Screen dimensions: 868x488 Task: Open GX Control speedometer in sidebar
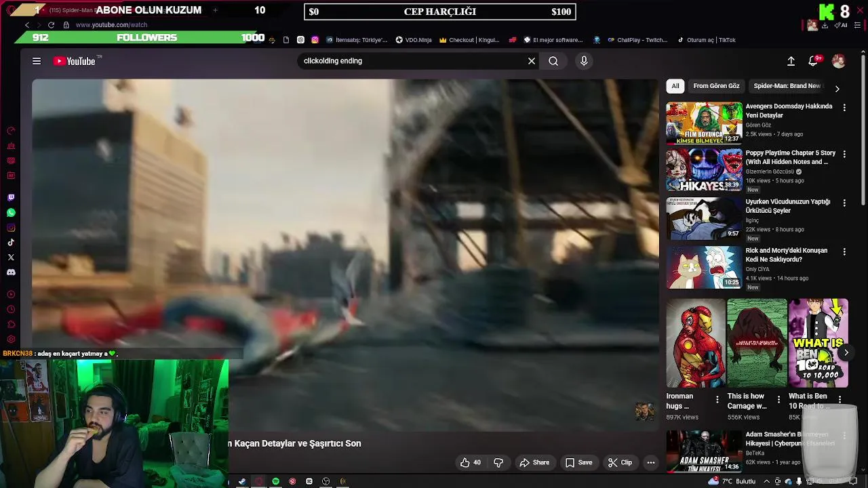[11, 131]
